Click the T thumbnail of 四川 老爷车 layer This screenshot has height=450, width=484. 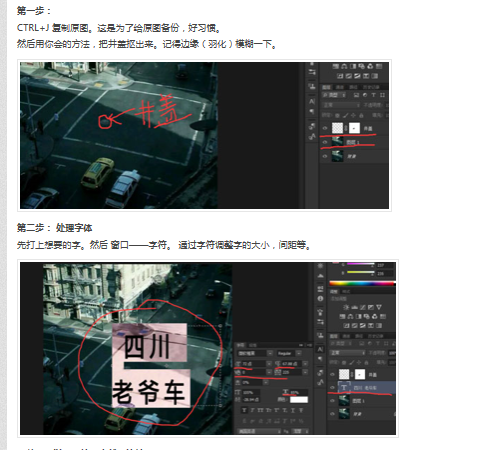[x=344, y=388]
